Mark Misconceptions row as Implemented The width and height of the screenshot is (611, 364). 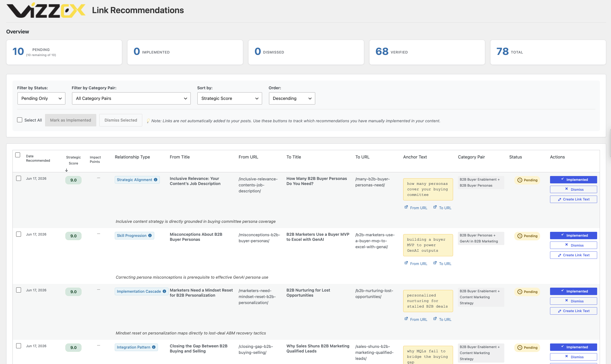573,236
